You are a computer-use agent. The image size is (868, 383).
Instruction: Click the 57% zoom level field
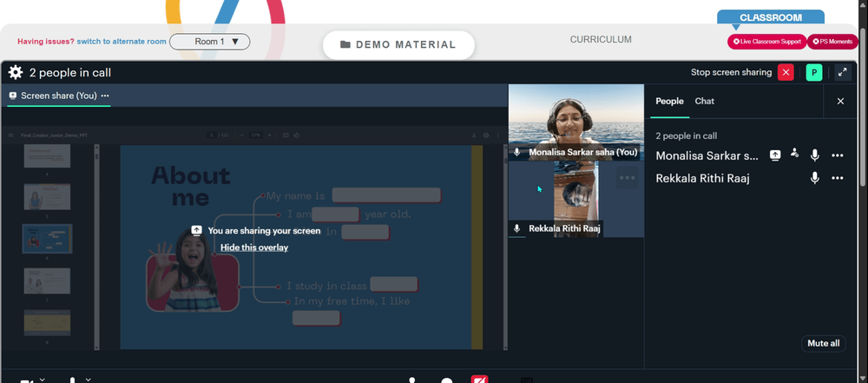pyautogui.click(x=256, y=135)
